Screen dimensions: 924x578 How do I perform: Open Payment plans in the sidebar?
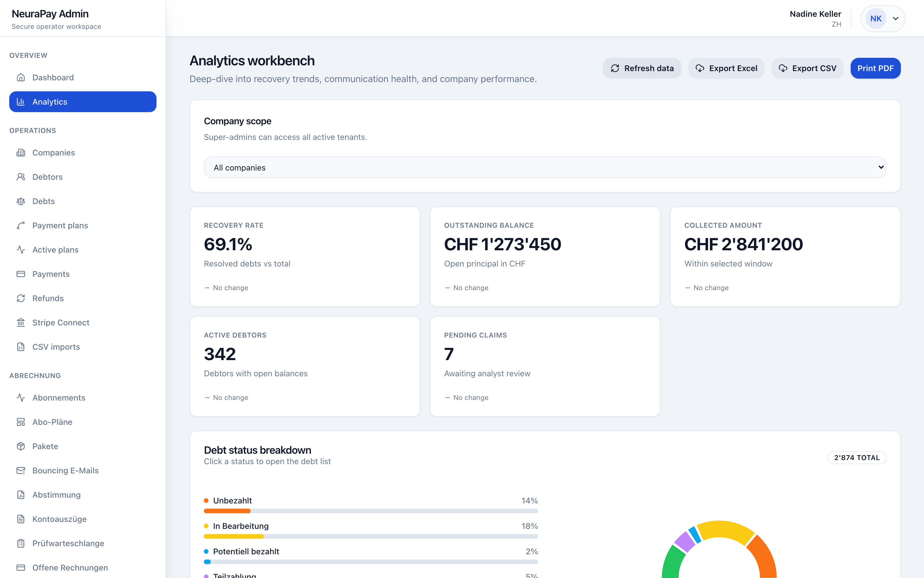[x=83, y=225]
